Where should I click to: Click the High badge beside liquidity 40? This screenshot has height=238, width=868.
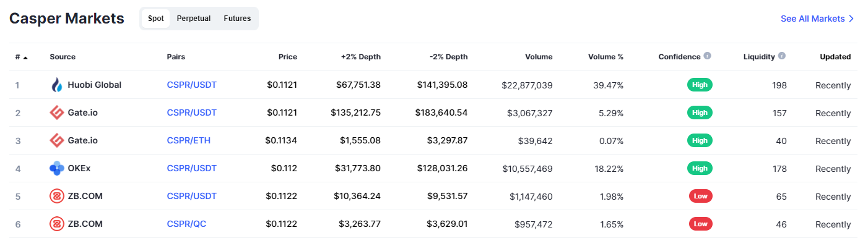(x=700, y=140)
